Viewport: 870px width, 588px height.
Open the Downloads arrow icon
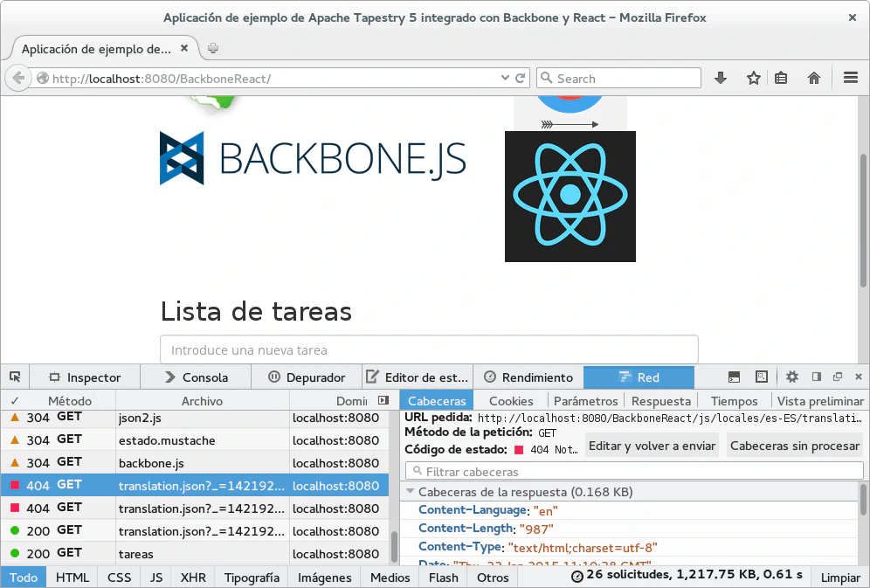pyautogui.click(x=721, y=78)
